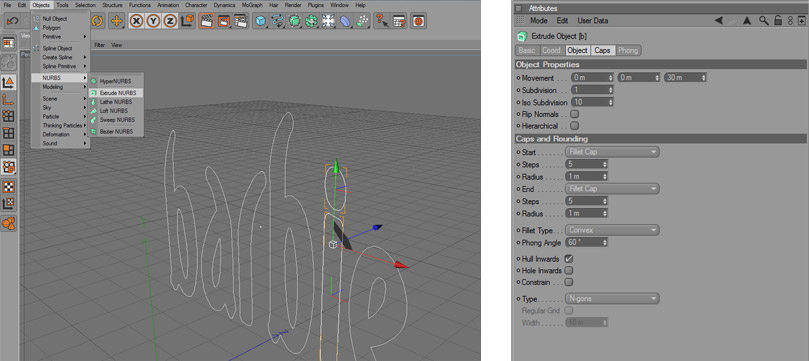Click the texture axis icon
This screenshot has width=809, height=361.
click(9, 204)
